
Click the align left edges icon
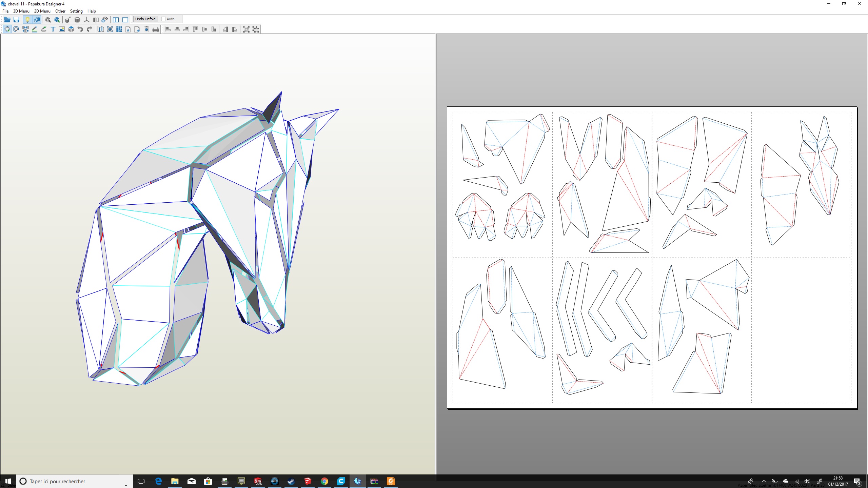(x=168, y=29)
